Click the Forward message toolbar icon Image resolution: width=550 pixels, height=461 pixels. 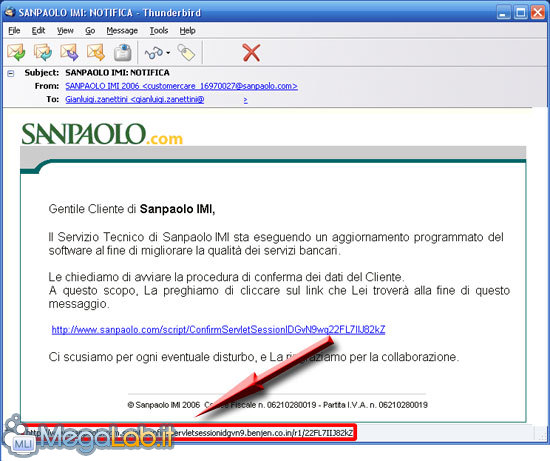pyautogui.click(x=69, y=52)
